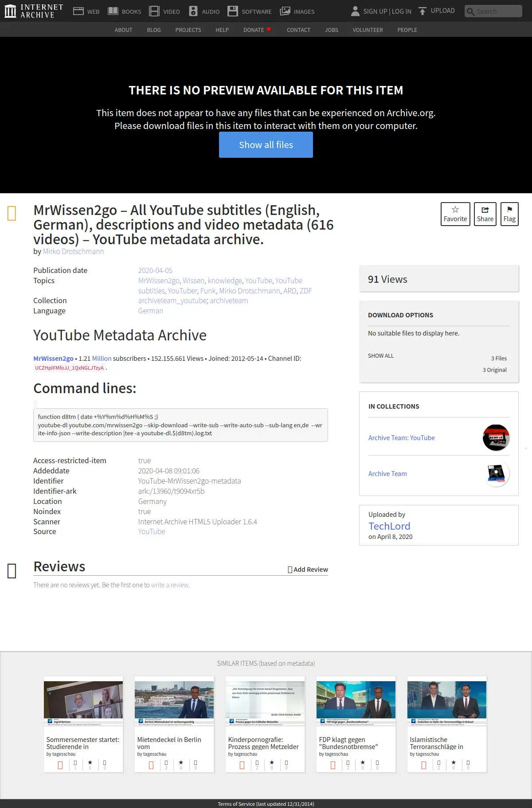The image size is (532, 808).
Task: Open Islamistische Terroranschläge video thumbnail
Action: click(447, 703)
